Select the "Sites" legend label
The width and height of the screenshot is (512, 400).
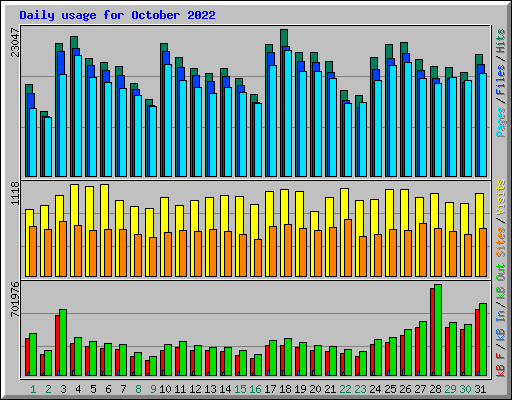point(501,242)
